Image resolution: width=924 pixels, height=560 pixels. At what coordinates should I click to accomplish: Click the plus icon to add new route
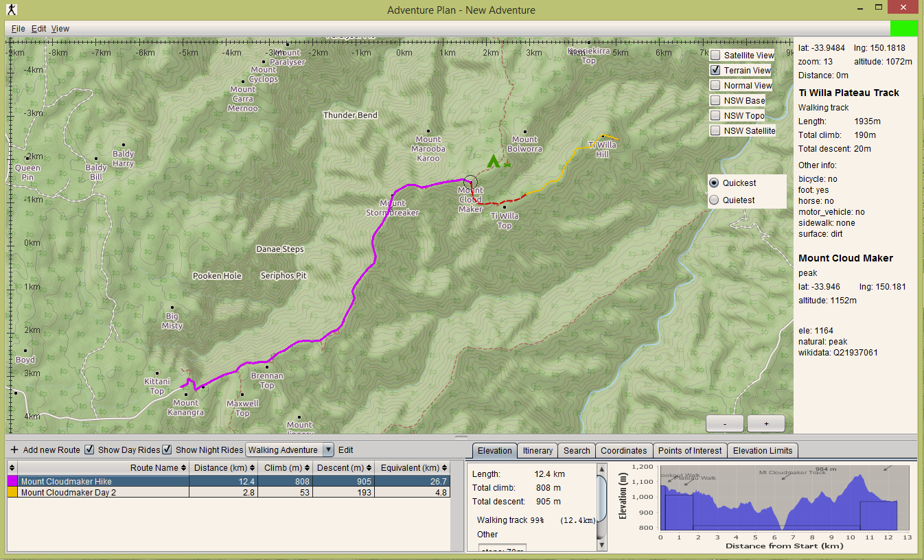click(14, 450)
